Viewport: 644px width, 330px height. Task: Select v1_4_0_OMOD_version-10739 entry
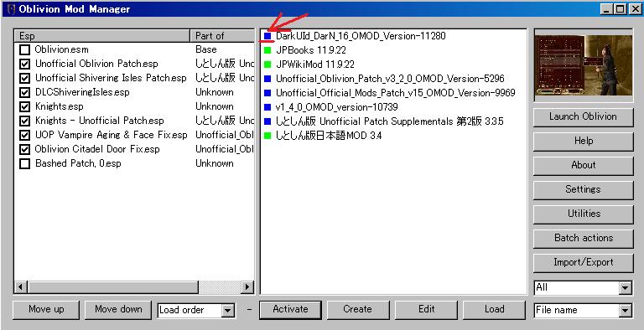(x=337, y=107)
